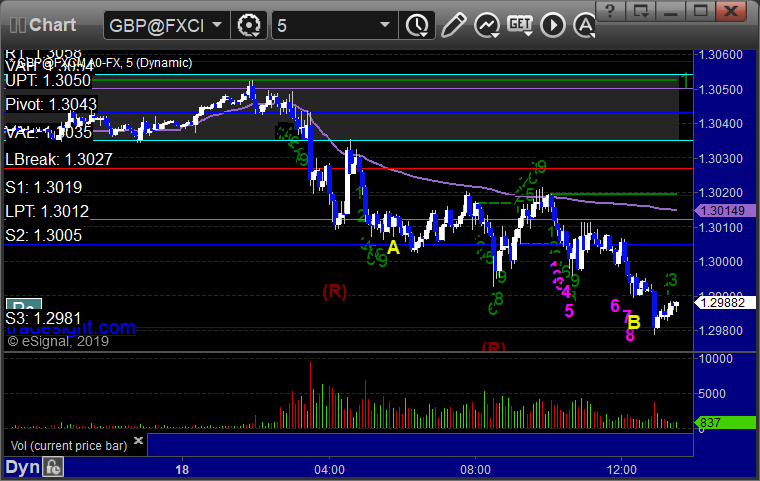The width and height of the screenshot is (760, 481).
Task: Click the green 837 volume value marker
Action: (725, 422)
